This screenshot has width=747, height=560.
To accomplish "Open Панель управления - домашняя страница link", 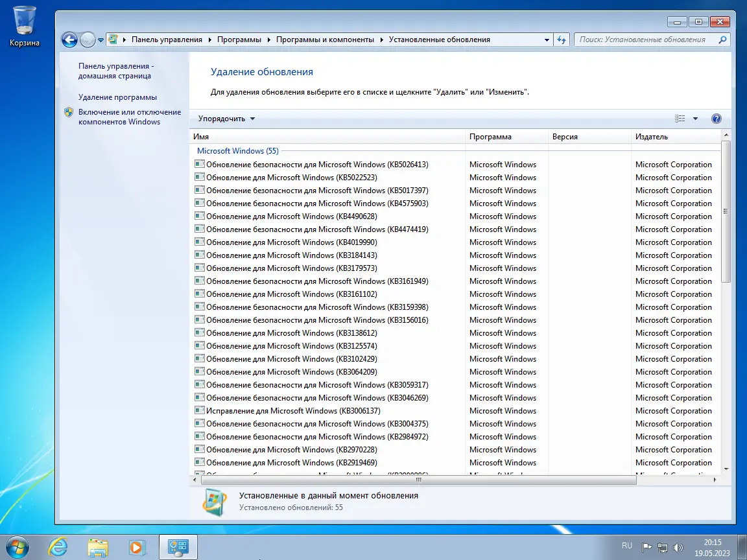I will (116, 71).
